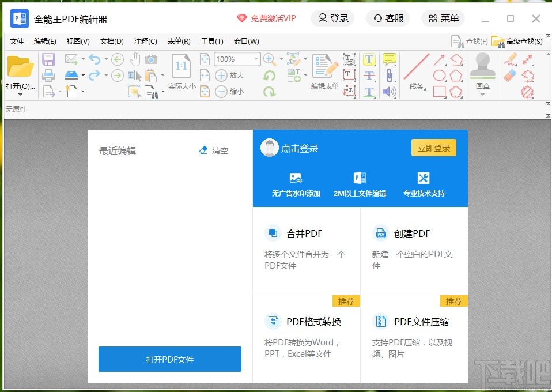Select the attach file paperclip tool
Screen dimensions: 552x392
click(x=390, y=76)
